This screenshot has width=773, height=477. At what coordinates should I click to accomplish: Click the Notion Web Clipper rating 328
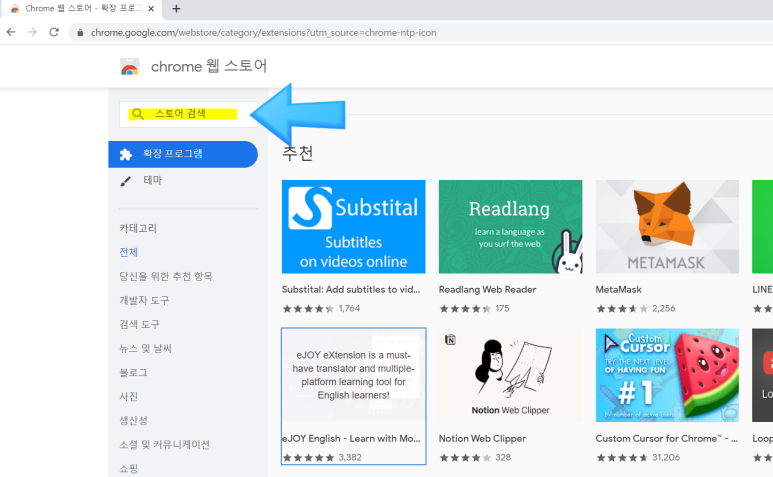475,458
